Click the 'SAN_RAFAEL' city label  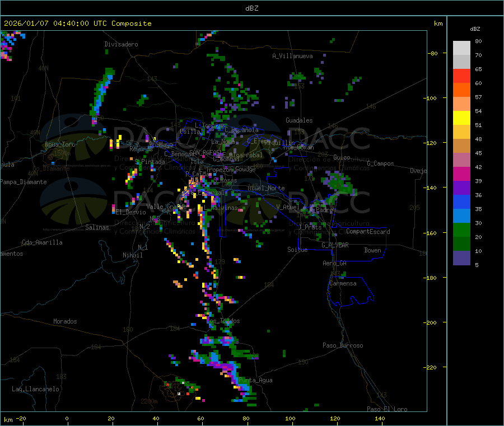(x=206, y=153)
